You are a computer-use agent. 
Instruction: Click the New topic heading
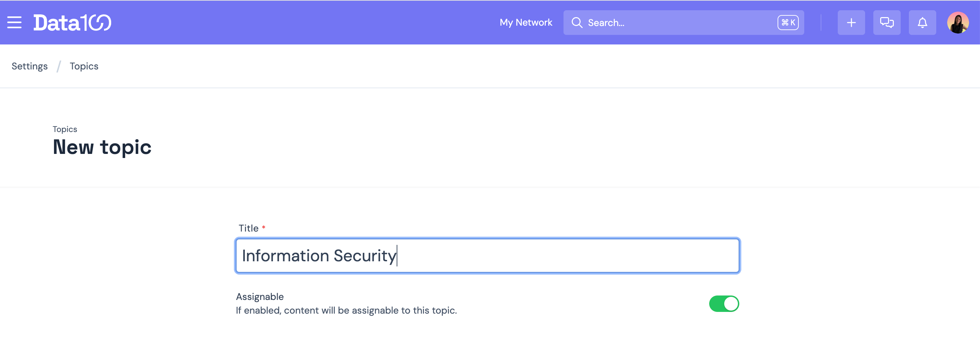102,147
